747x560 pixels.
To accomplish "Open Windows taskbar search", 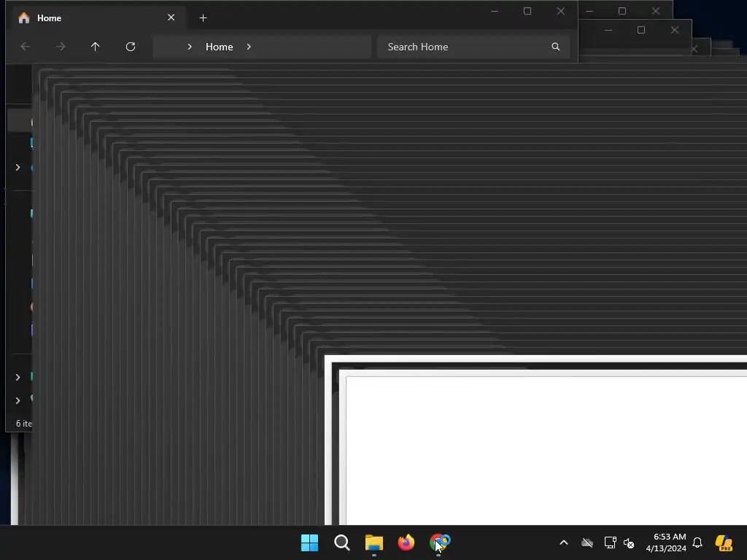I will pos(341,542).
